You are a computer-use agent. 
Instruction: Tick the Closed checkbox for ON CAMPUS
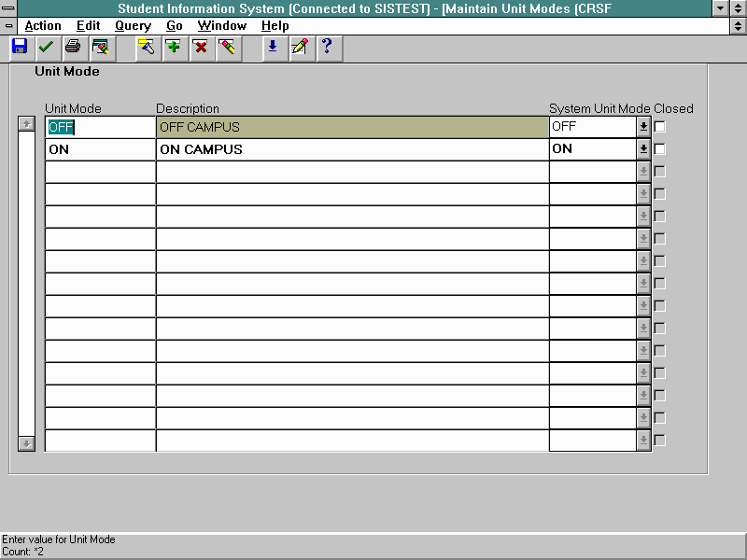coord(660,148)
